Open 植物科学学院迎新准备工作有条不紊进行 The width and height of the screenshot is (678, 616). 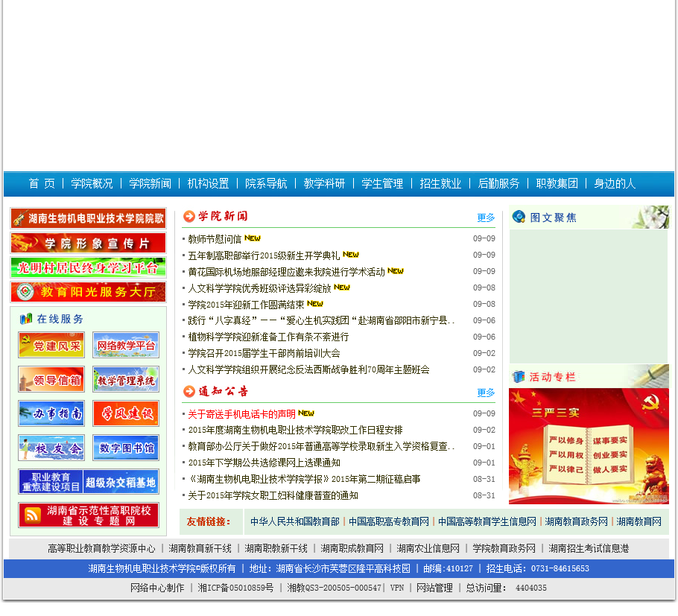(268, 337)
